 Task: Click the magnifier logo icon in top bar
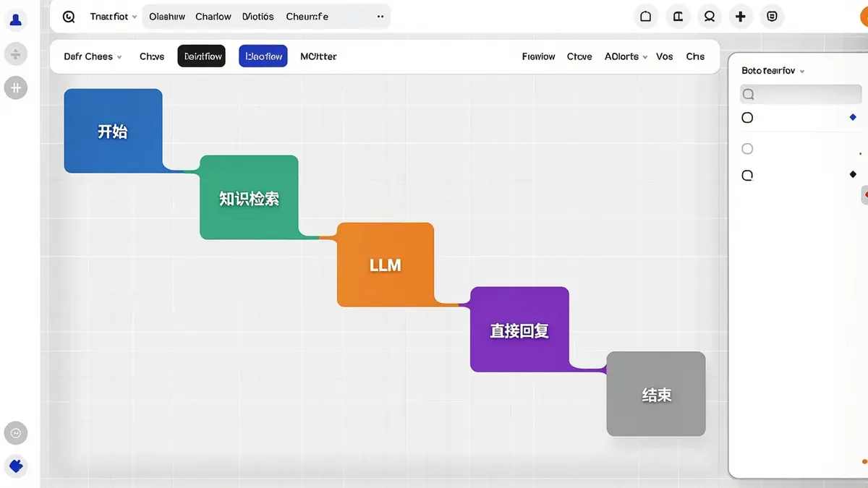coord(69,17)
